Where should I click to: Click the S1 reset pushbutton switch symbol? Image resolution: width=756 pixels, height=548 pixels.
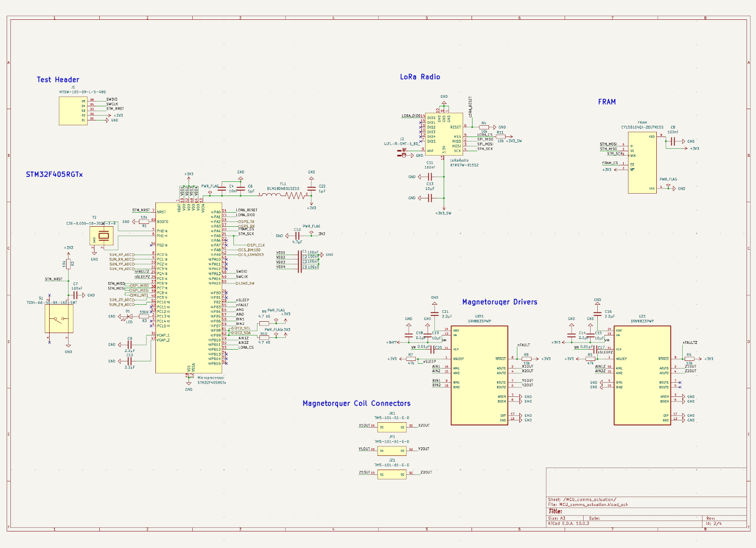tap(59, 319)
